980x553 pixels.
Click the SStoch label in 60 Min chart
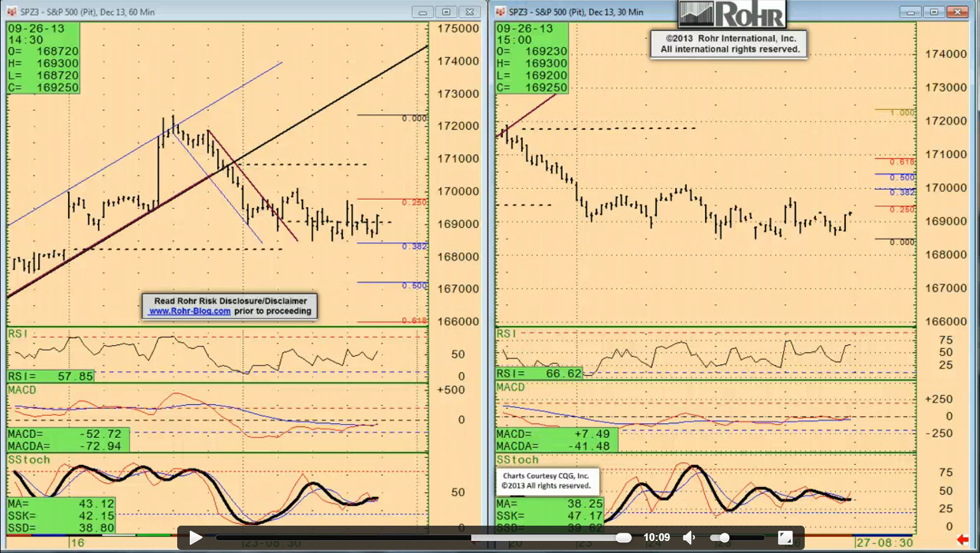(29, 460)
